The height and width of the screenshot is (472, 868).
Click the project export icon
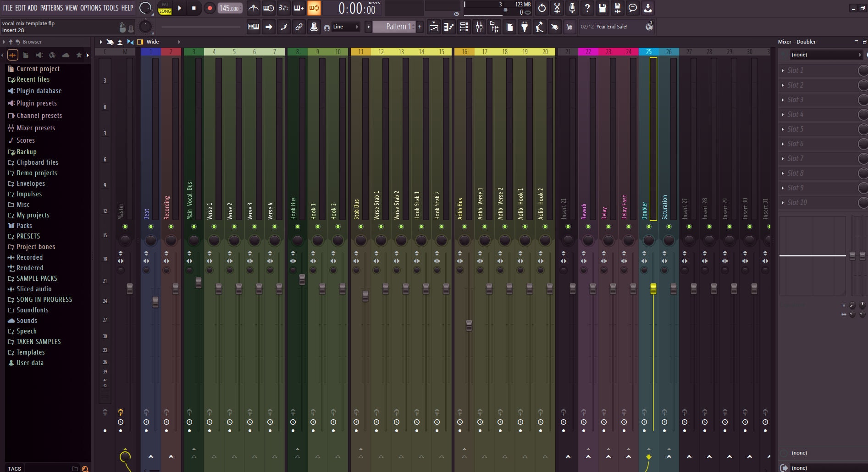pyautogui.click(x=648, y=8)
